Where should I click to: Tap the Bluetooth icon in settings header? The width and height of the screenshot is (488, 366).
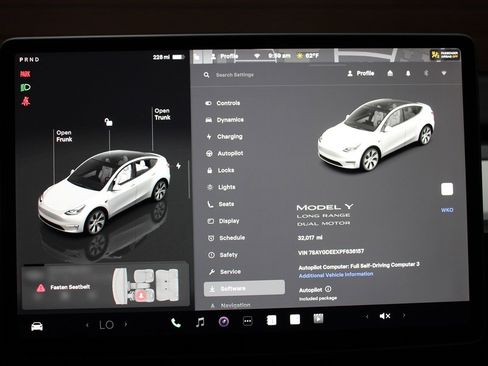tap(426, 73)
